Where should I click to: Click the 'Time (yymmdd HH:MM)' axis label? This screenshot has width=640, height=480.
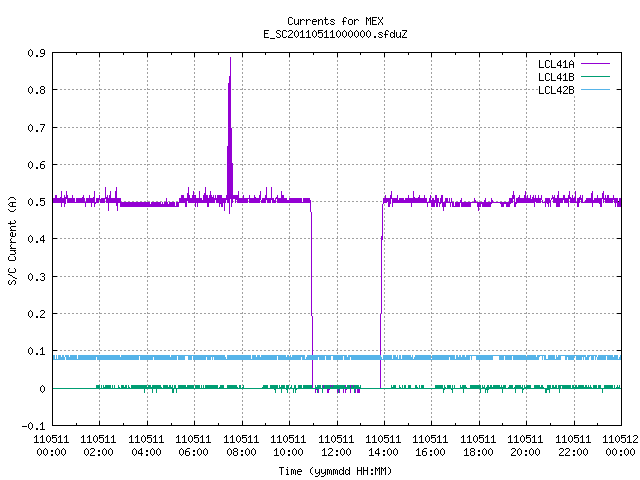click(335, 471)
